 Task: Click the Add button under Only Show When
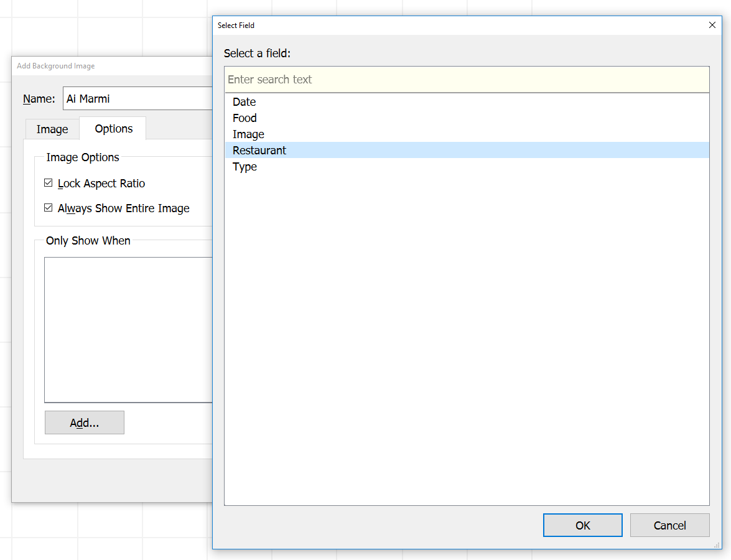point(84,422)
